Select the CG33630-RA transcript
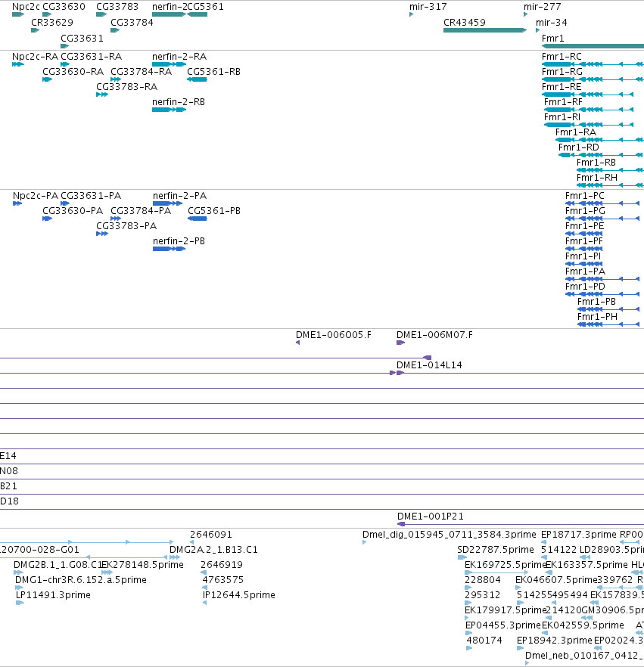The width and height of the screenshot is (644, 667). pyautogui.click(x=47, y=79)
